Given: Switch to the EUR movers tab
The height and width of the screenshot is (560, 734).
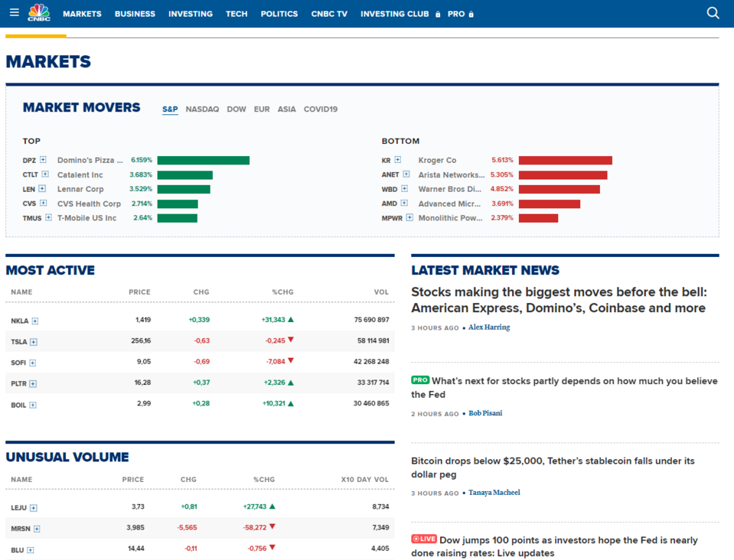Looking at the screenshot, I should pos(262,109).
